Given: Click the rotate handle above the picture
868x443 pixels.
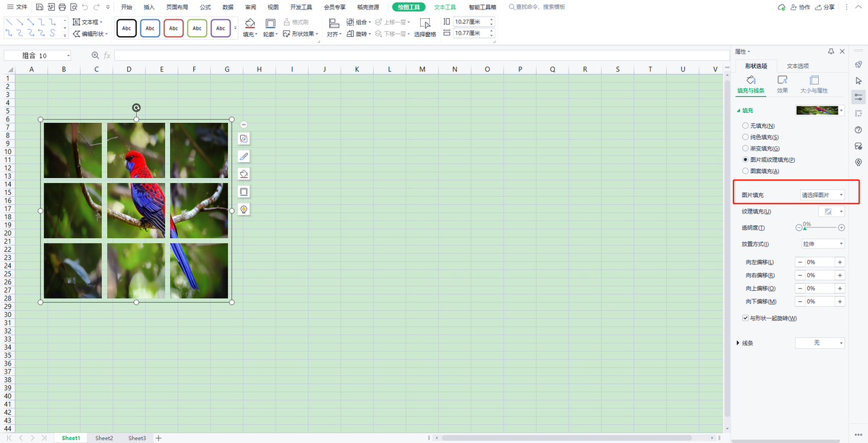Looking at the screenshot, I should (136, 108).
